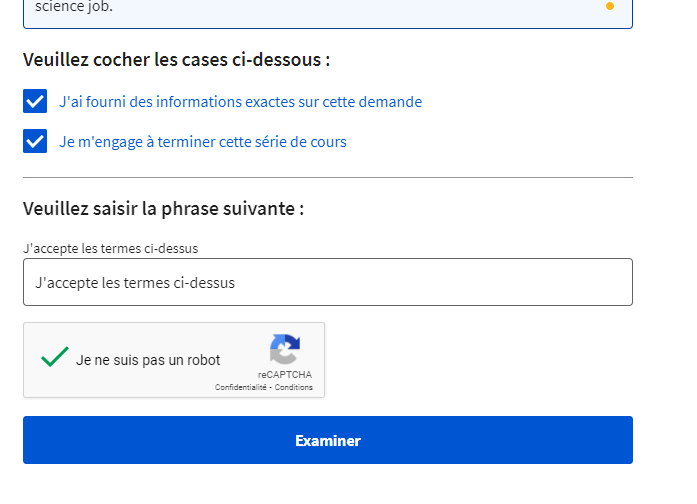Uncheck the commitment to finish course checkbox
This screenshot has width=697, height=504.
pyautogui.click(x=35, y=141)
